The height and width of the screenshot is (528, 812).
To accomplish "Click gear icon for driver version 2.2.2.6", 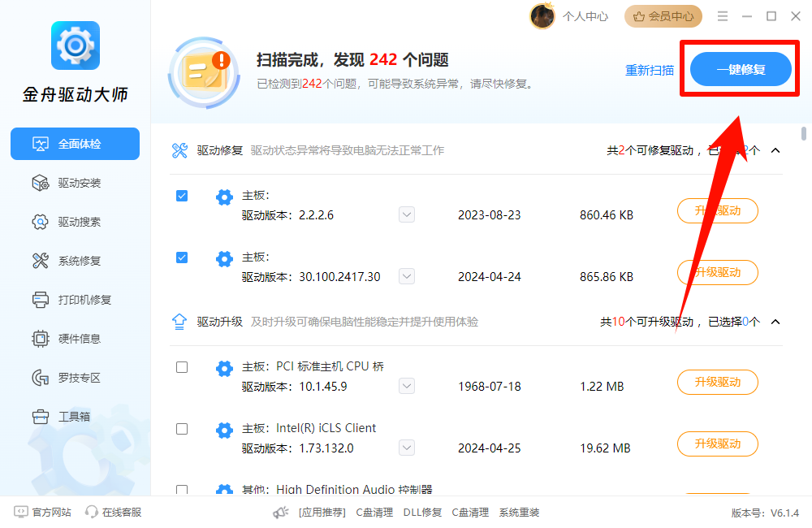I will [224, 197].
